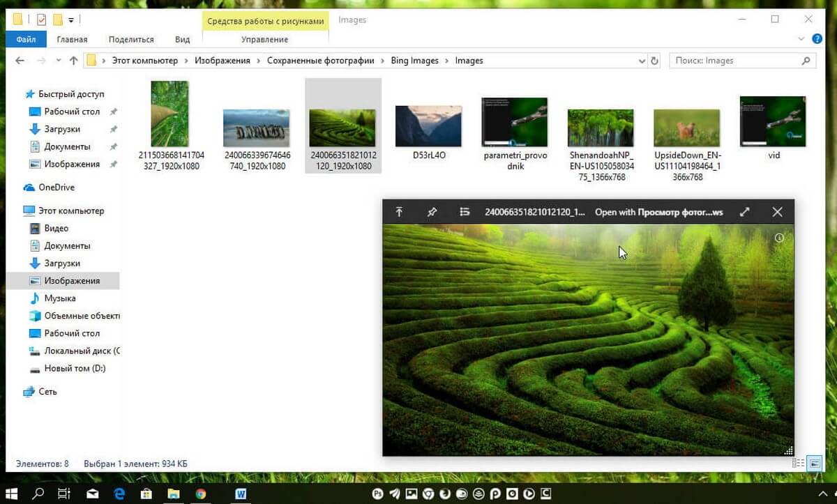Viewport: 837px width, 504px height.
Task: Refresh the Images folder view
Action: (x=654, y=61)
